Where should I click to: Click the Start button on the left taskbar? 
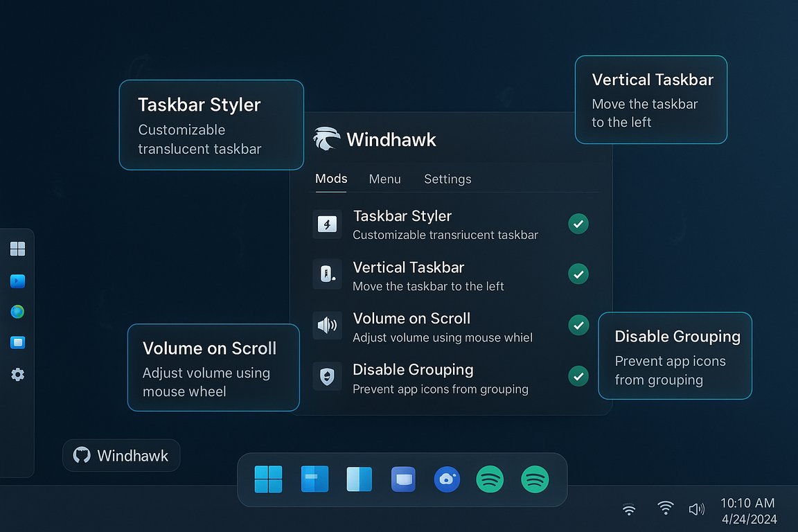17,248
